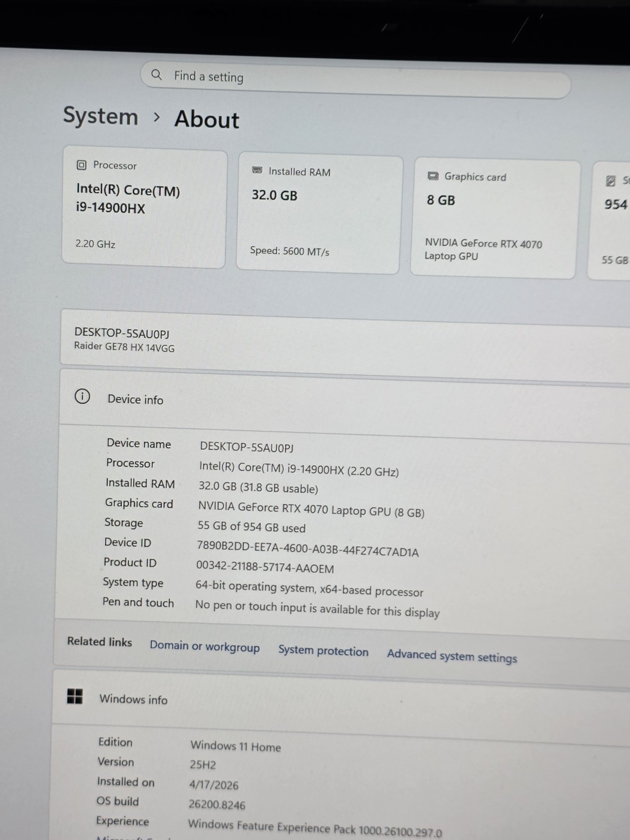Open the Processor info card

[144, 207]
